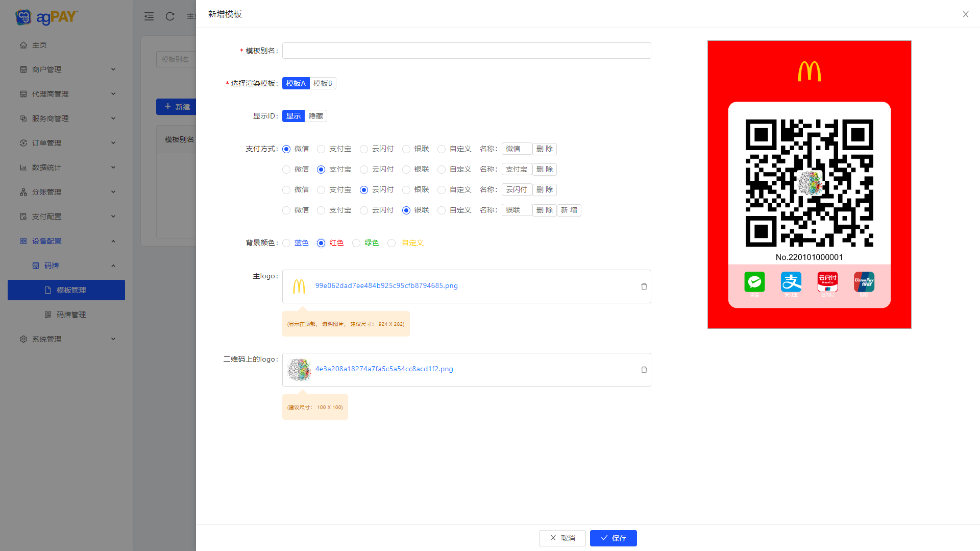This screenshot has height=551, width=980.
Task: Choose 蓝色 background color
Action: pyautogui.click(x=286, y=243)
